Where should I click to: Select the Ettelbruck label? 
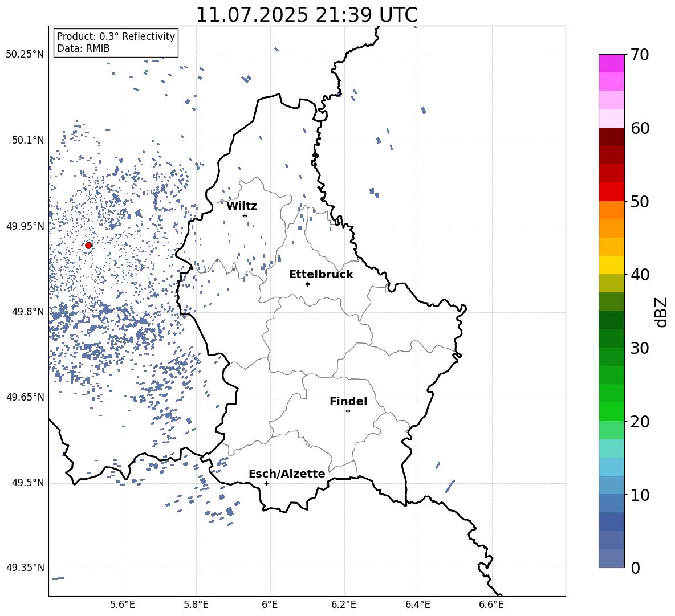pyautogui.click(x=321, y=275)
